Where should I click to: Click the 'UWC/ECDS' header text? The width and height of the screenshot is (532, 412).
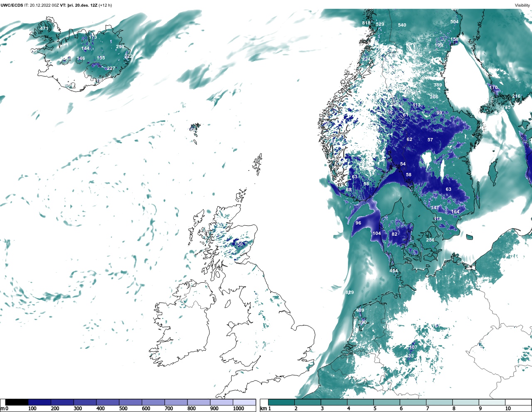12,5
